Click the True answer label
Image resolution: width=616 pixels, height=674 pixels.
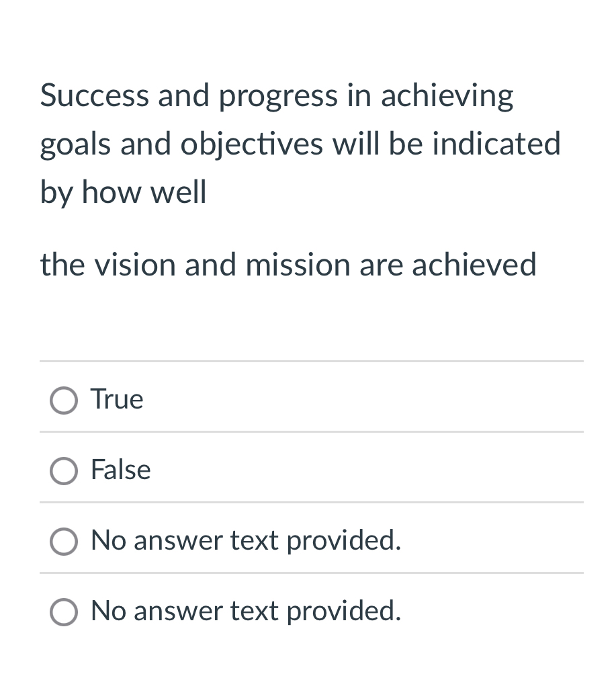pos(116,398)
